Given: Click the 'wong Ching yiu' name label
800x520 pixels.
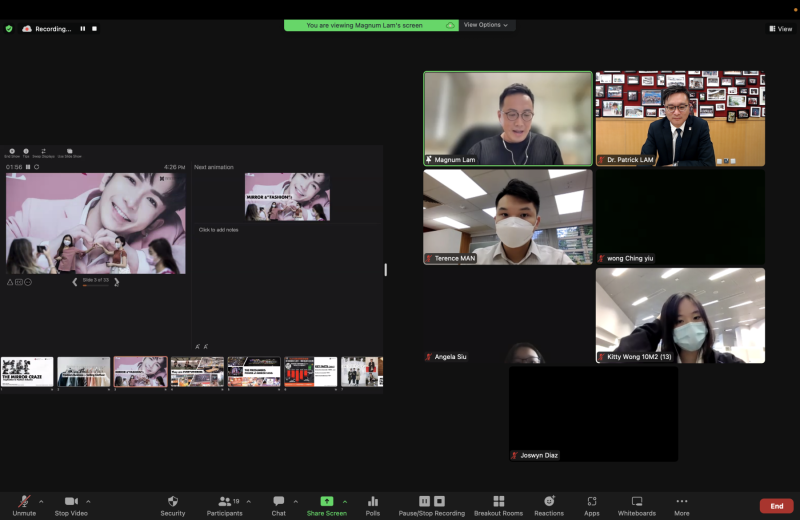Looking at the screenshot, I should 630,258.
